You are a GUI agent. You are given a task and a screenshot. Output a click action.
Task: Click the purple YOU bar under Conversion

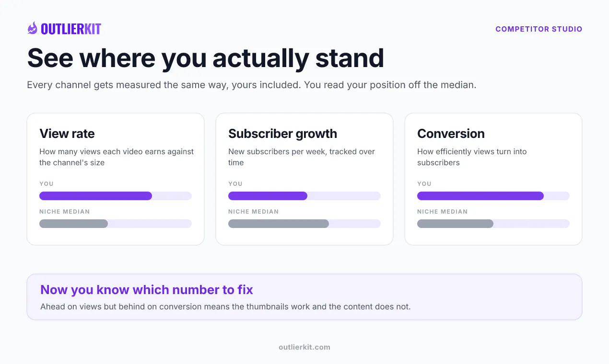pyautogui.click(x=480, y=196)
